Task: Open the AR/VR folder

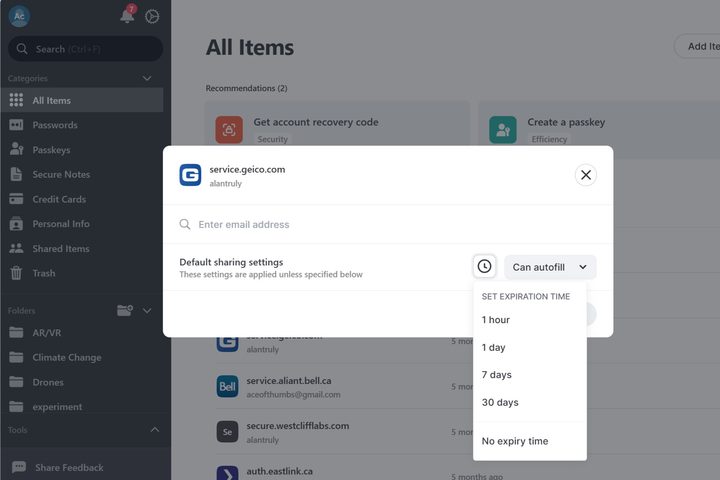Action: click(46, 333)
